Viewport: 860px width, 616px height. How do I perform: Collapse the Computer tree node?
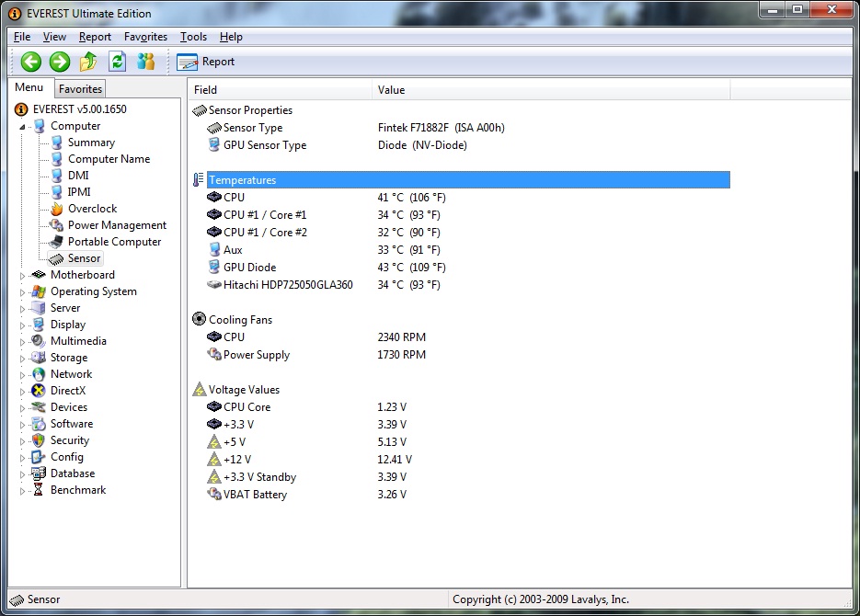click(23, 127)
